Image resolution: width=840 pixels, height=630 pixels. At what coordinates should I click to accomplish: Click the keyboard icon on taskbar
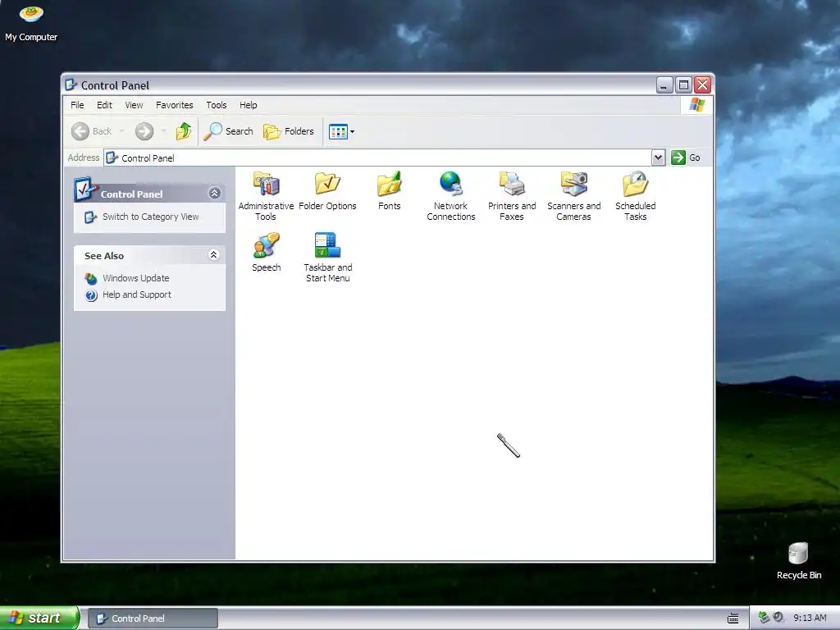733,619
